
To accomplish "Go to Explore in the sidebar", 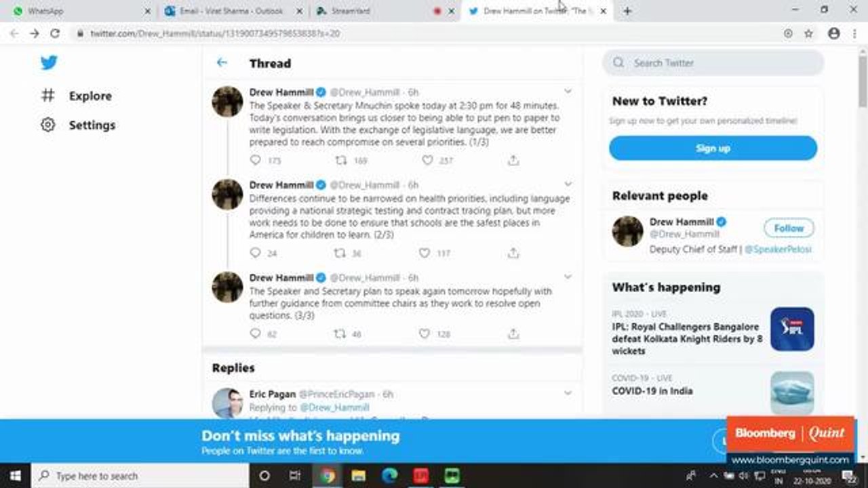I will [x=90, y=96].
